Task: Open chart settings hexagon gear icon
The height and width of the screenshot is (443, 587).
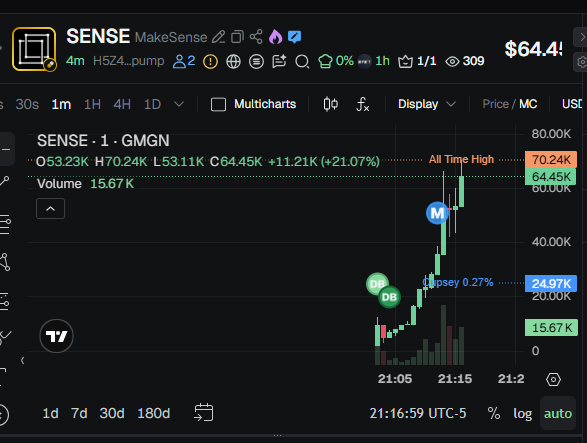Action: pyautogui.click(x=553, y=379)
